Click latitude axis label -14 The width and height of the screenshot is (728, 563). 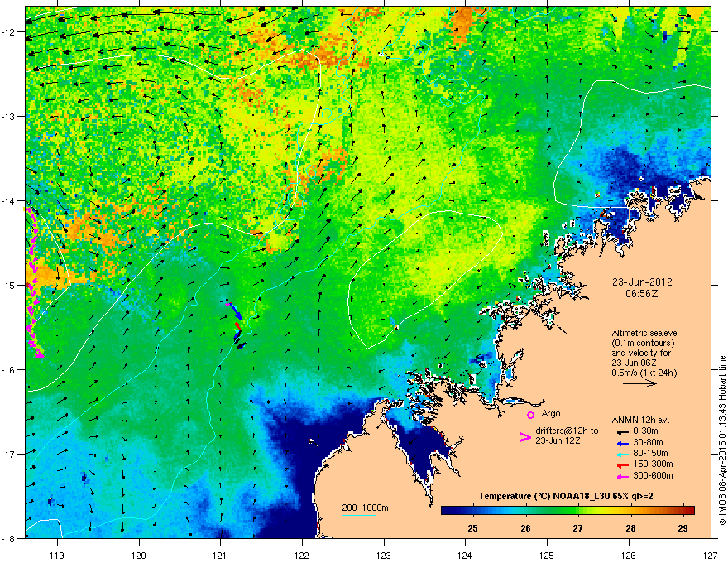coord(9,201)
